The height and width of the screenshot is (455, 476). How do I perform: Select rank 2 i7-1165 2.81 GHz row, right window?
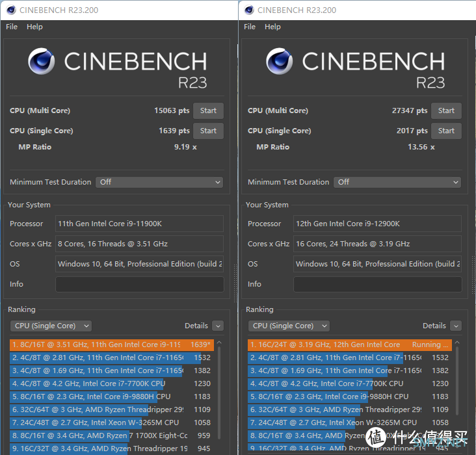click(x=350, y=358)
